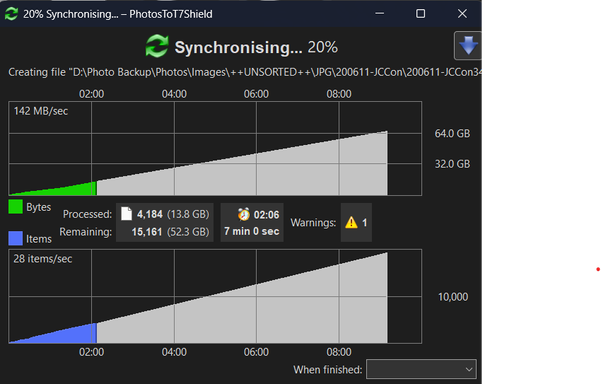Click the '64.0 GB' axis label

click(x=452, y=133)
